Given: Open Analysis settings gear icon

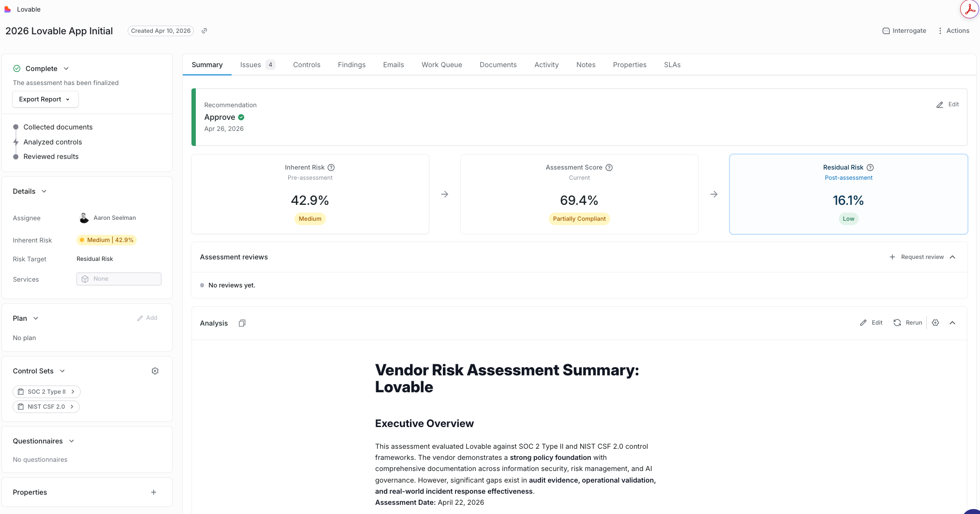Looking at the screenshot, I should coord(936,323).
